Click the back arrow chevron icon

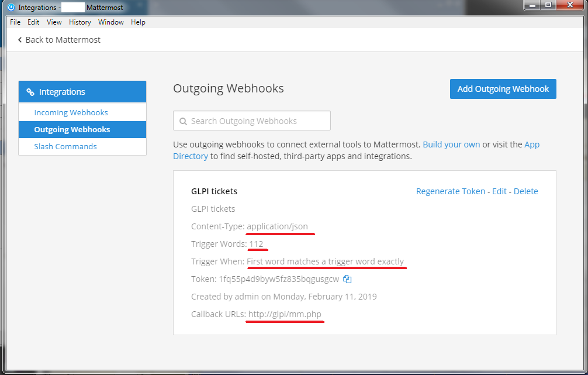coord(20,40)
